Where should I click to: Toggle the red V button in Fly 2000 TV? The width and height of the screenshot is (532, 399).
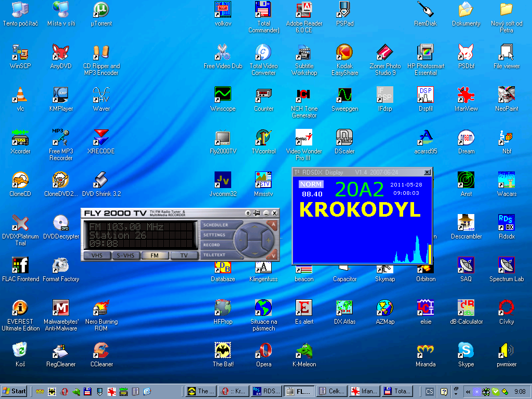(x=272, y=255)
